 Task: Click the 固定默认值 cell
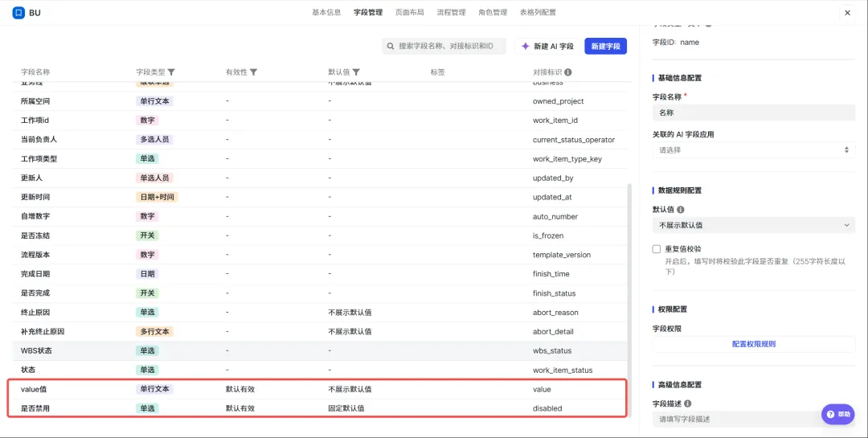coord(346,408)
